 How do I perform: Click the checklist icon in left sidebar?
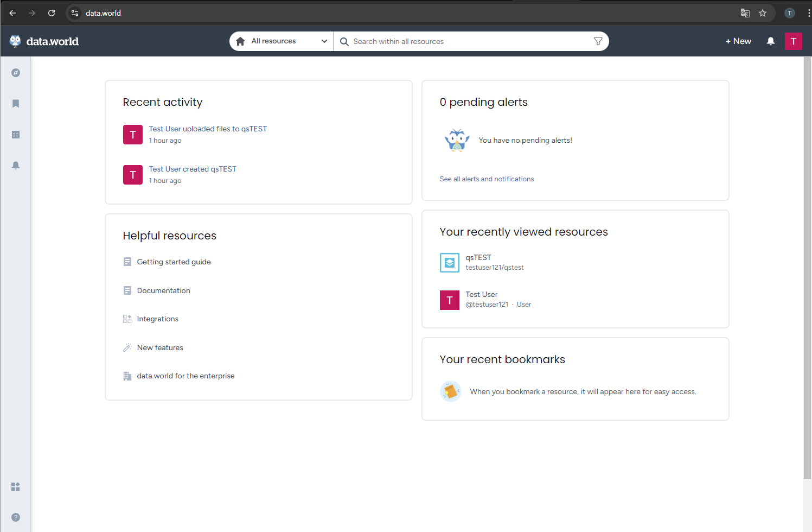16,135
